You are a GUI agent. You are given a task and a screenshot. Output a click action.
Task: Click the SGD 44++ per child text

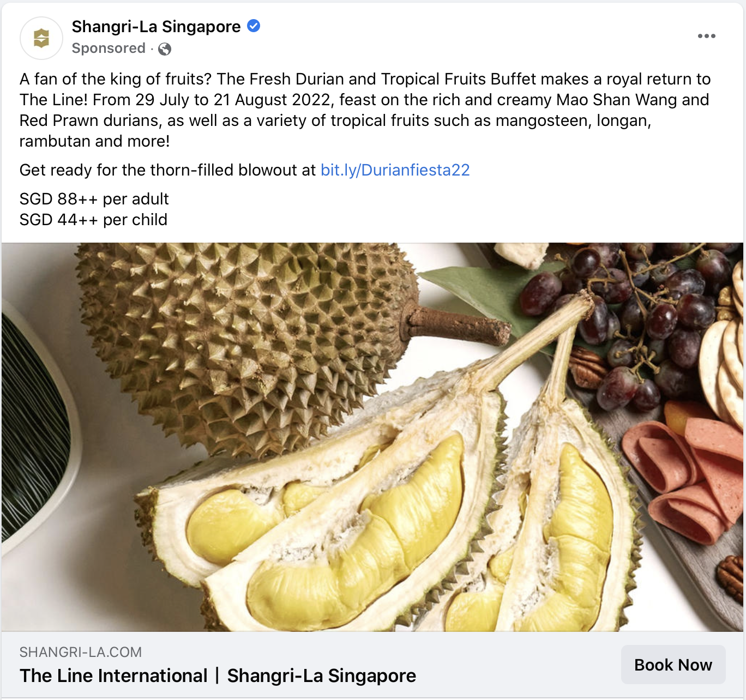tap(93, 220)
